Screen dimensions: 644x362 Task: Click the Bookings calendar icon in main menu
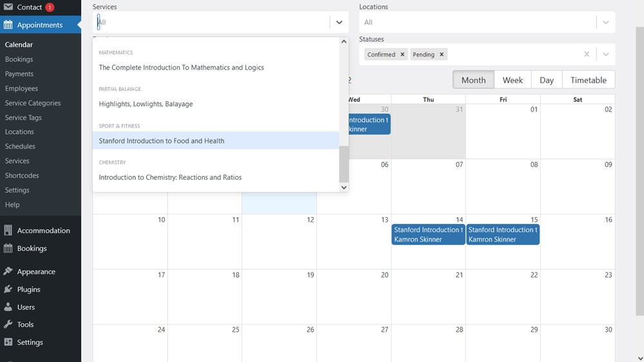click(x=8, y=248)
